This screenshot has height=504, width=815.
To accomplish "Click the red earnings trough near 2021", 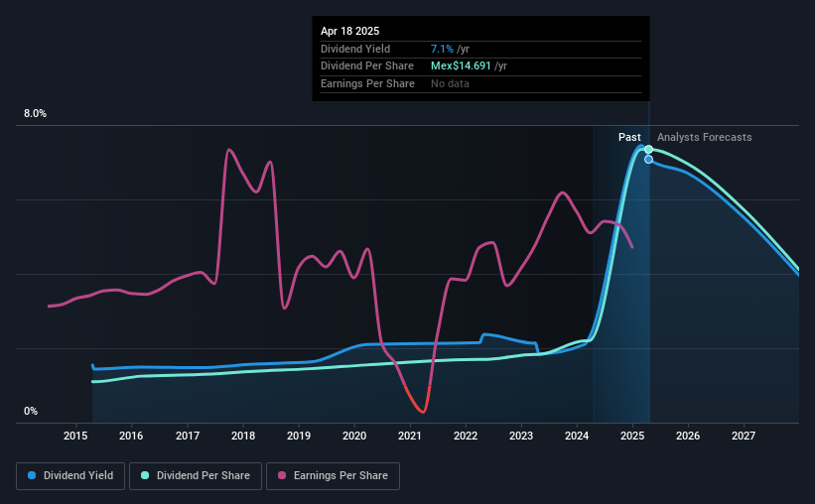I will tap(422, 410).
